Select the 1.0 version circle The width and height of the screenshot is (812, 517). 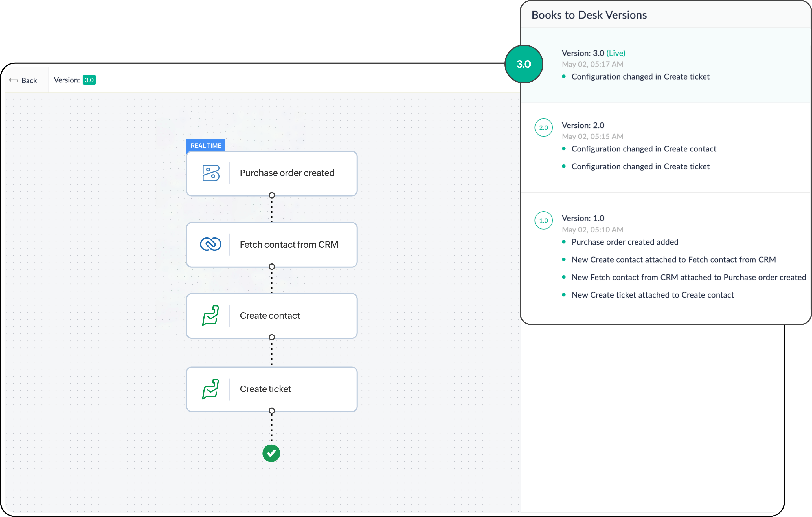543,221
